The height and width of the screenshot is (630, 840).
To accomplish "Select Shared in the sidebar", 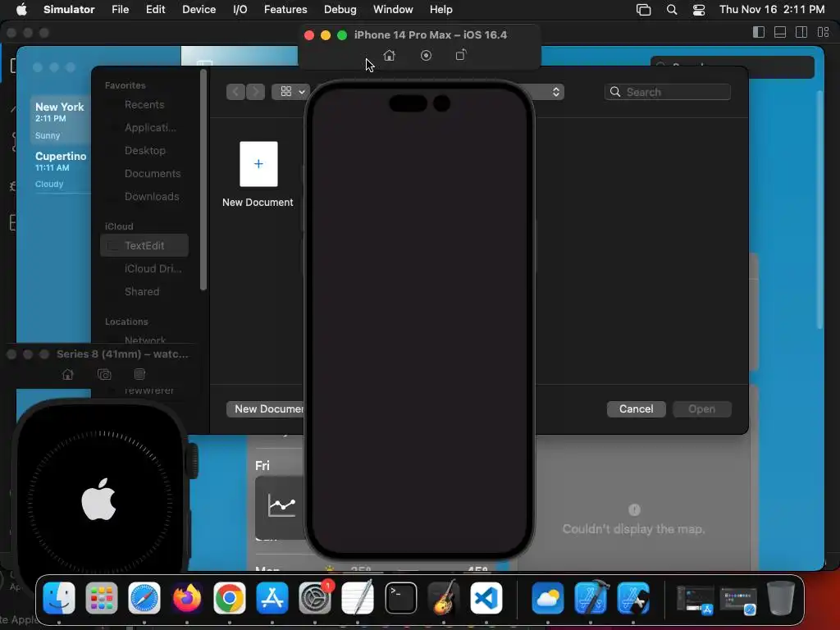I will [x=144, y=291].
